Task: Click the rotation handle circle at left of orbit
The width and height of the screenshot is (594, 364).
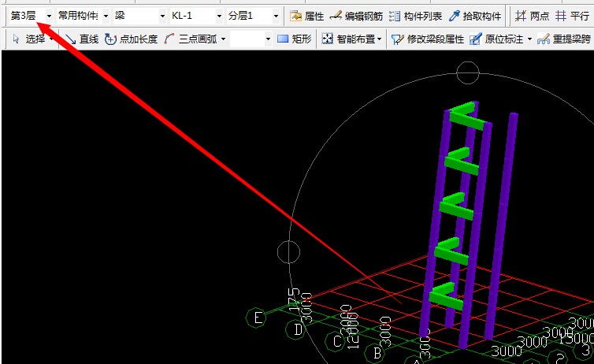Action: pyautogui.click(x=288, y=252)
